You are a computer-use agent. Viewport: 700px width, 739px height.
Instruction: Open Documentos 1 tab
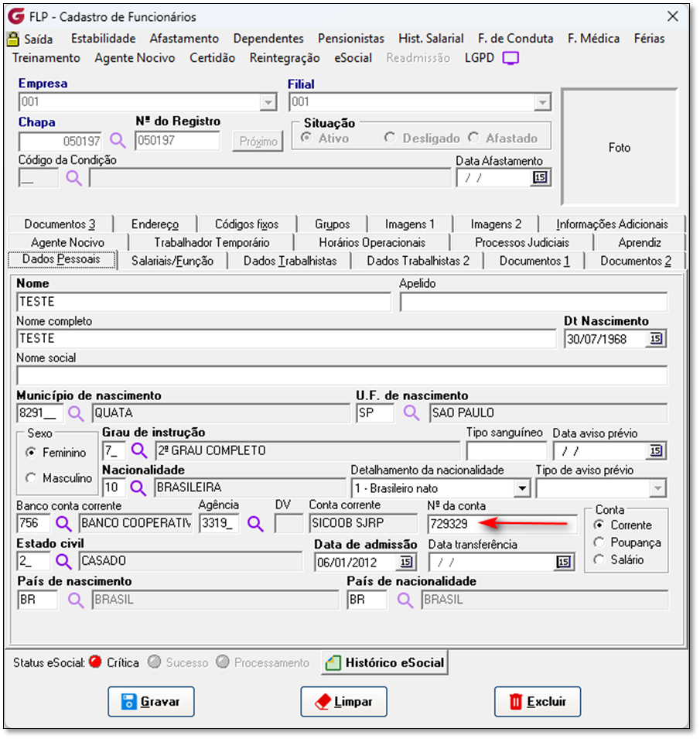(534, 261)
